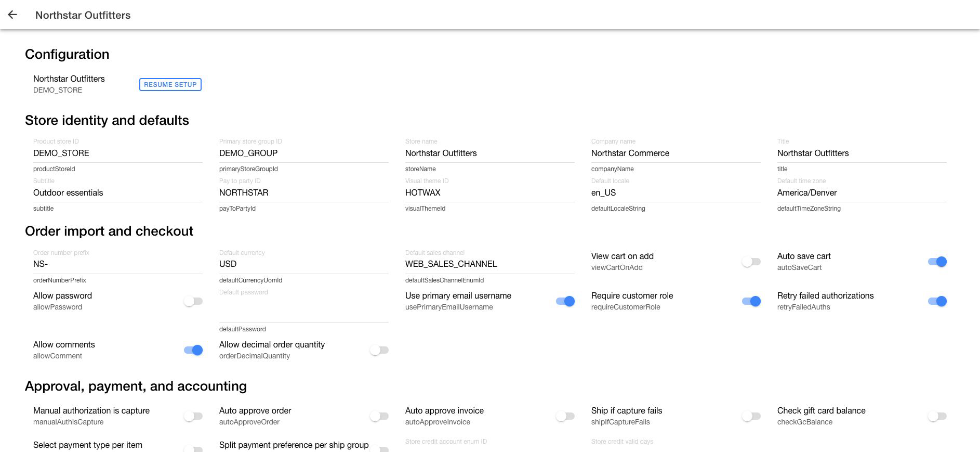Turn on Check gift card balance
This screenshot has height=452, width=980.
937,416
